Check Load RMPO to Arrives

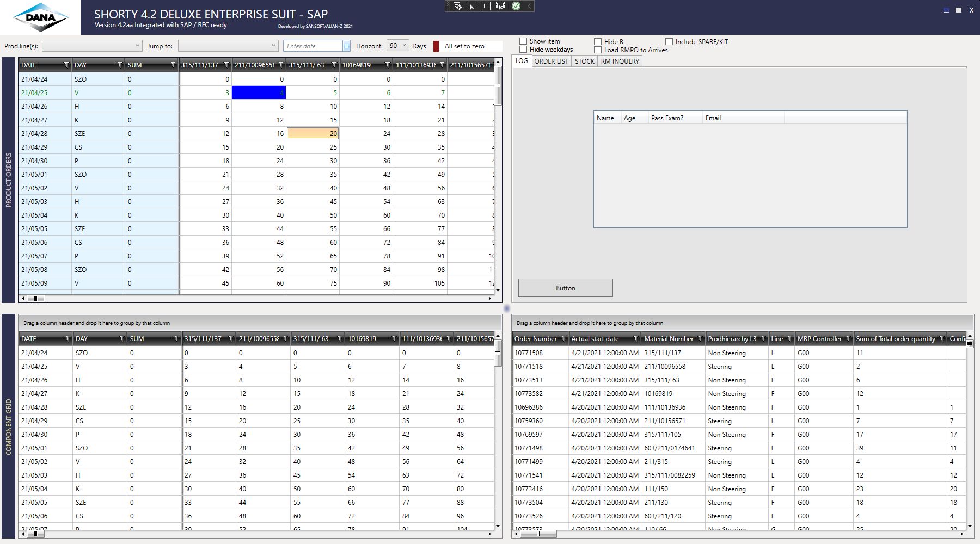598,50
